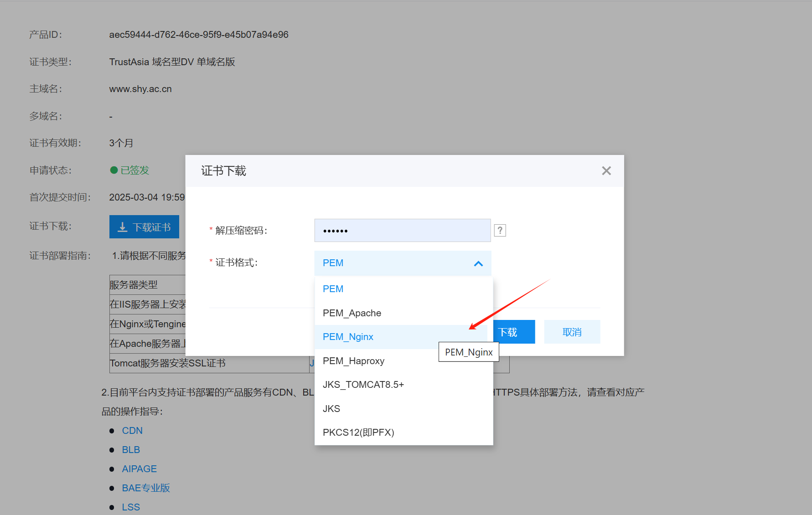Viewport: 812px width, 515px height.
Task: Open the CDN deployment guide link
Action: point(132,431)
